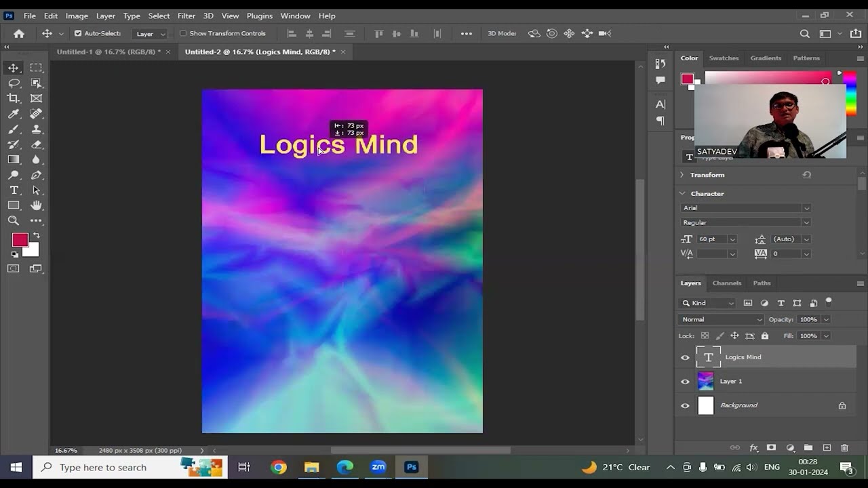Open the Opacity slider dropdown
868x488 pixels.
pyautogui.click(x=826, y=319)
